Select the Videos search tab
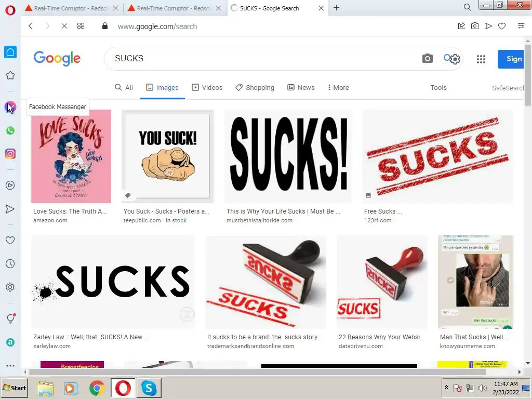This screenshot has width=532, height=399. coord(207,87)
